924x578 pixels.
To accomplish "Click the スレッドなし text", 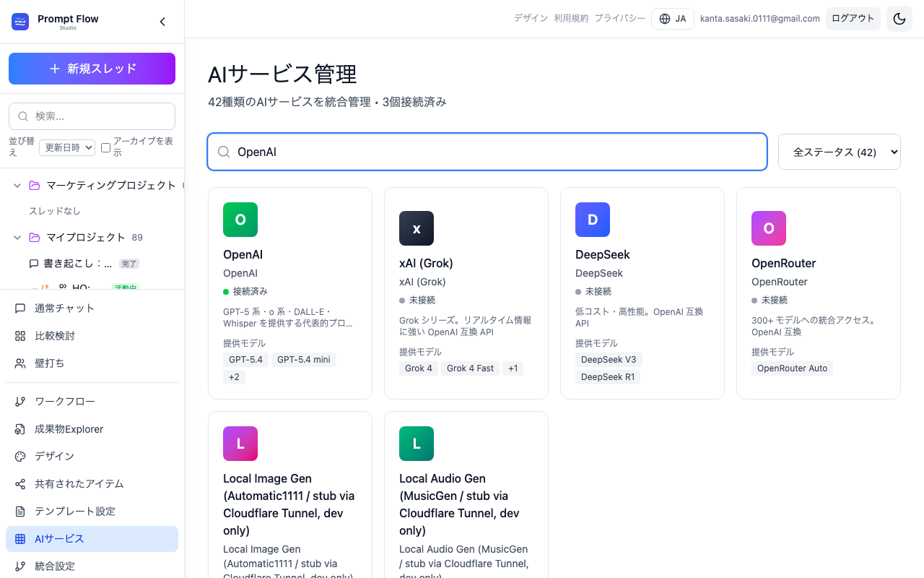I will point(55,211).
